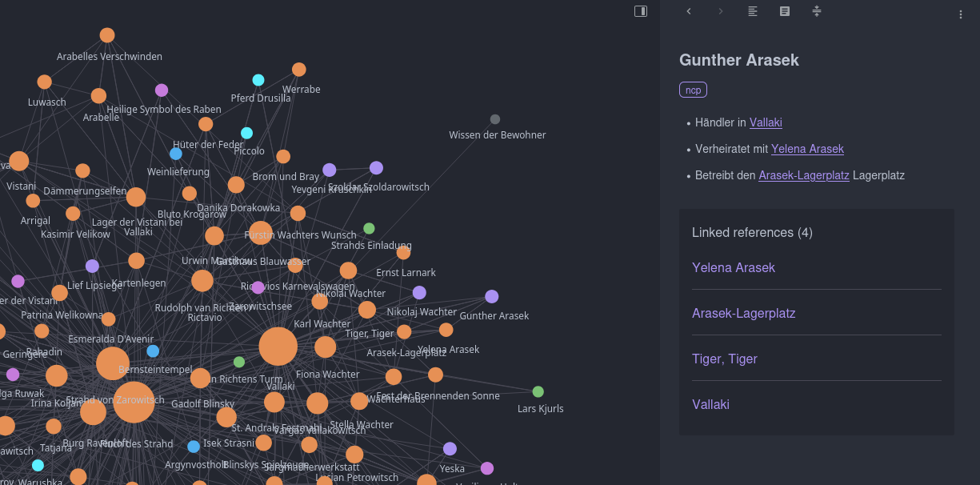Click the ncp tag badge

click(693, 90)
